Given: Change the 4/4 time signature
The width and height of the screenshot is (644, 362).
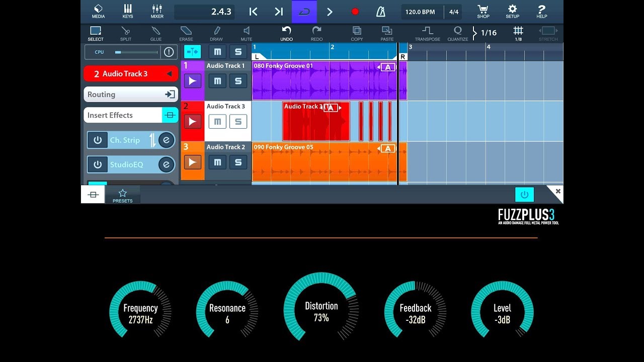Looking at the screenshot, I should coord(454,12).
